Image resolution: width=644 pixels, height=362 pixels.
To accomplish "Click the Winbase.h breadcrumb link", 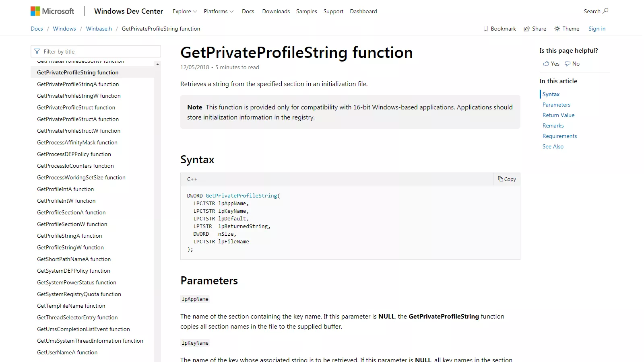I will tap(99, 29).
